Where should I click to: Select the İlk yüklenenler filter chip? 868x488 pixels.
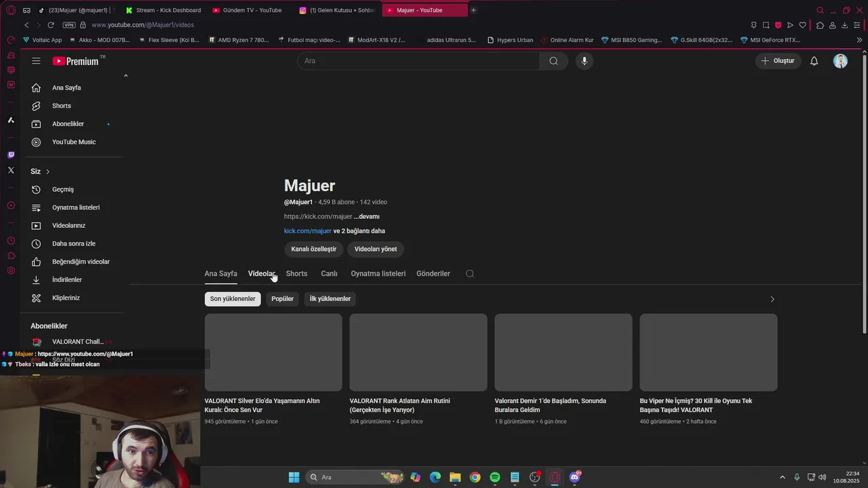pyautogui.click(x=330, y=299)
